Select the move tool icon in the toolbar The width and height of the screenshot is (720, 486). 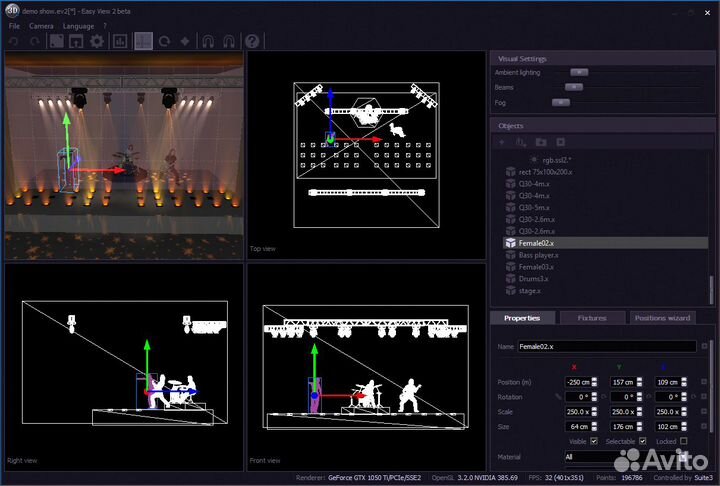pos(184,41)
